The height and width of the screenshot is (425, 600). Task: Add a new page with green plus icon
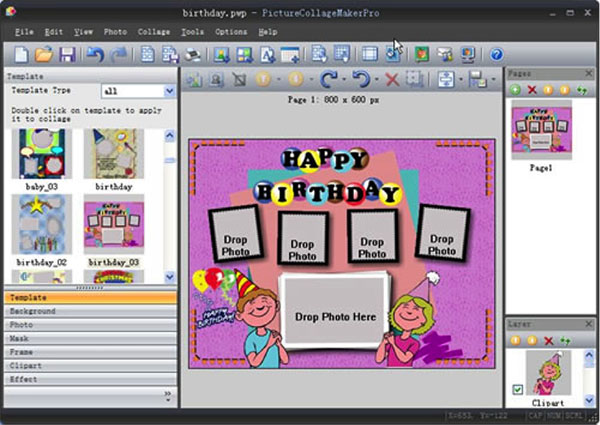(x=515, y=90)
